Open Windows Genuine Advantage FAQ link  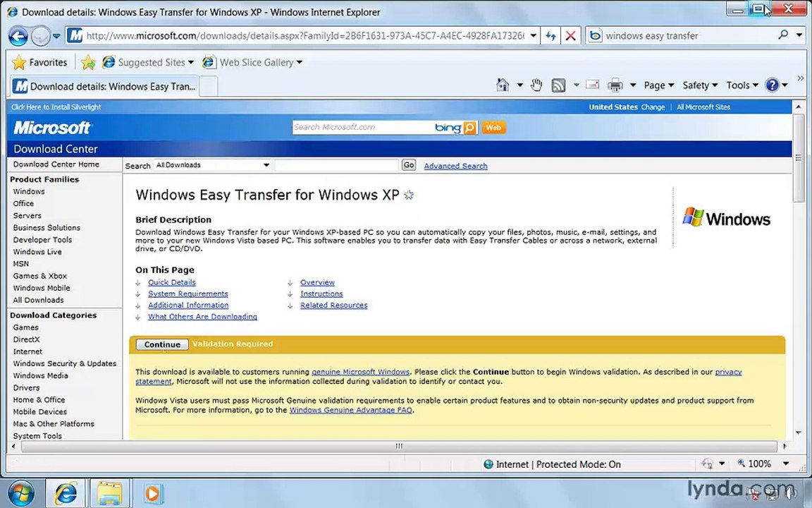[351, 410]
